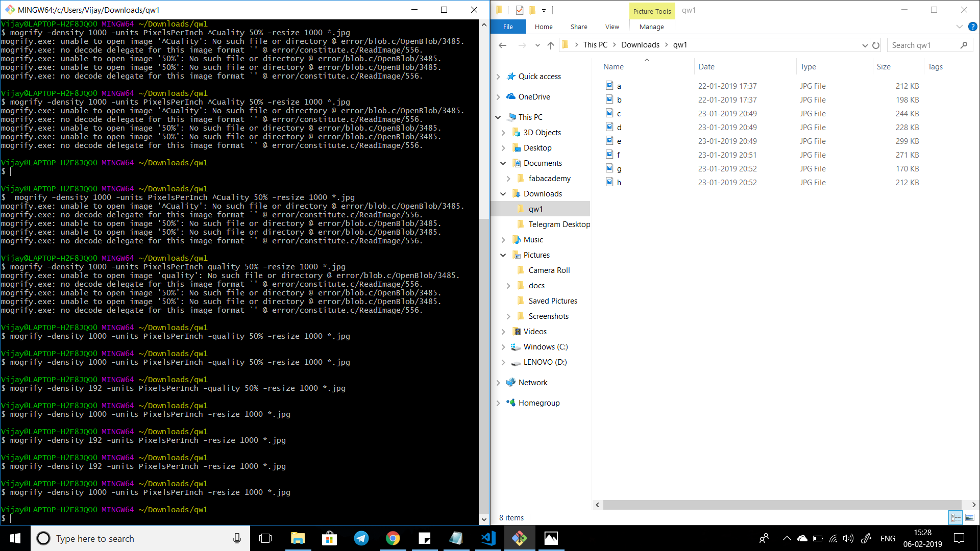The height and width of the screenshot is (551, 980).
Task: Expand the Quick access tree node
Action: [498, 77]
